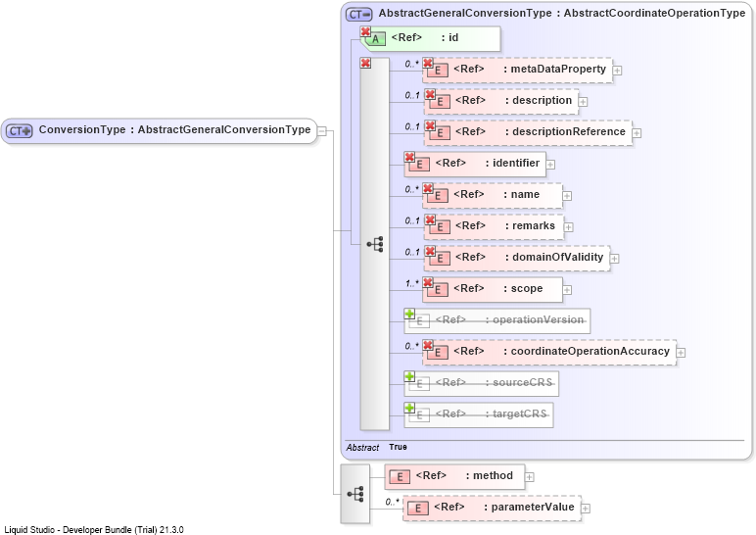Expand the identifier element

click(x=550, y=165)
